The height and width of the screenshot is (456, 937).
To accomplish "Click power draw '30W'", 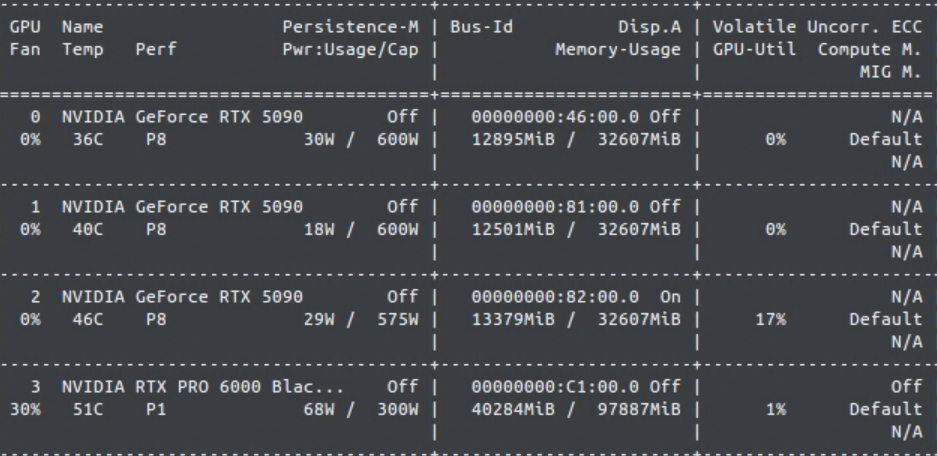I will pyautogui.click(x=319, y=139).
